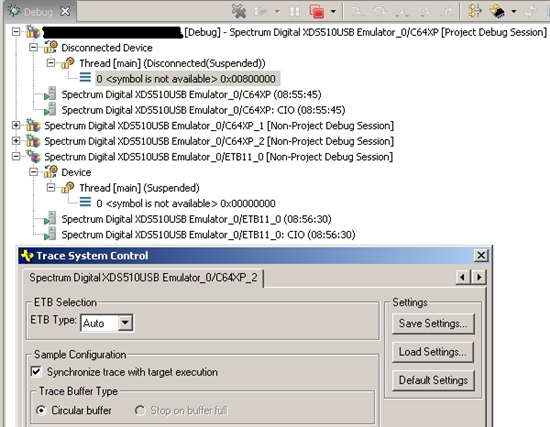Select the Circular buffer radio button
Screen dimensions: 550x427
tap(41, 410)
